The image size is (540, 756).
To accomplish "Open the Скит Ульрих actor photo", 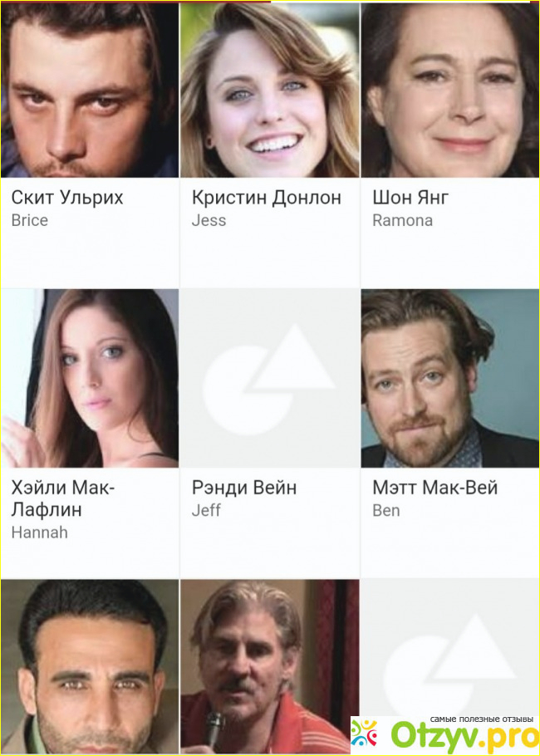I will (x=90, y=90).
